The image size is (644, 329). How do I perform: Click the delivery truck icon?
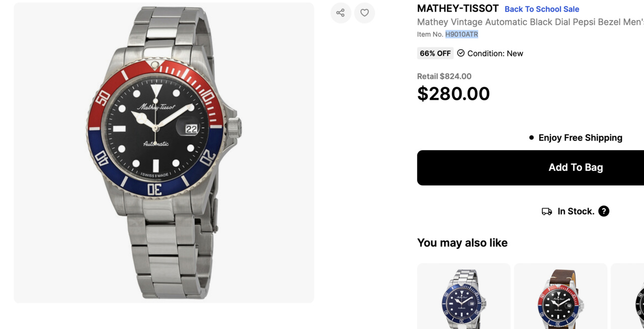pyautogui.click(x=546, y=212)
